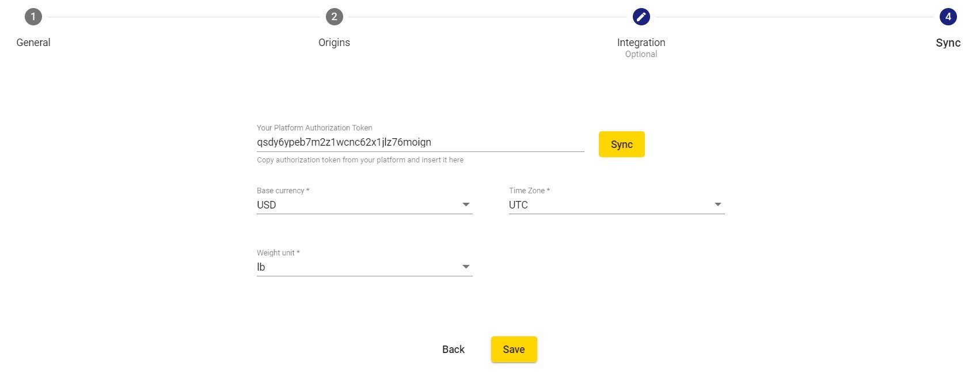Screen dimensions: 980x372
Task: Click the yellow Sync button beside the token
Action: click(x=621, y=144)
